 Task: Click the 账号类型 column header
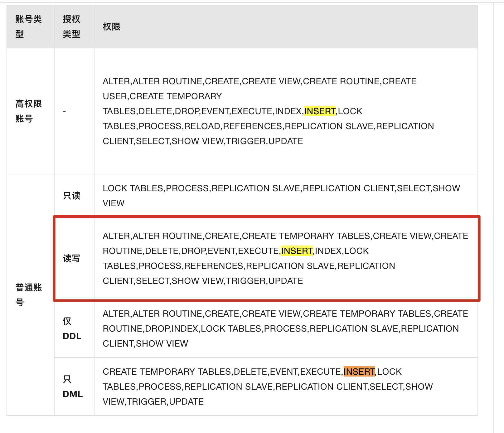28,27
